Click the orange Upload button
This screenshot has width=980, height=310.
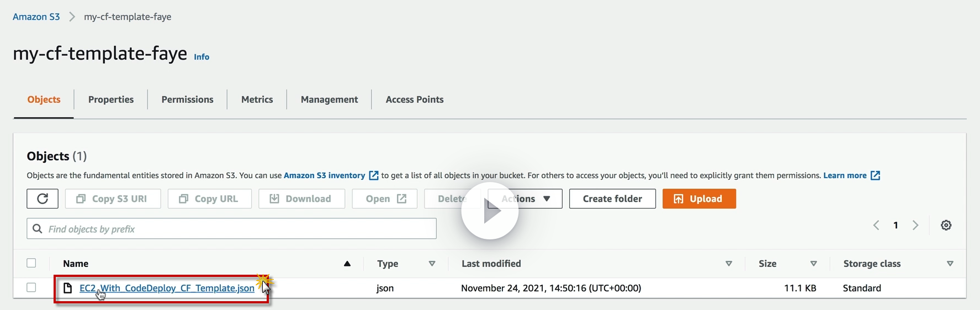(x=699, y=199)
